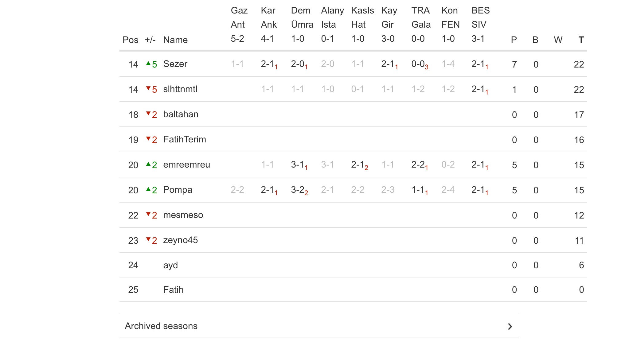
Task: Click the Pos column header
Action: click(x=130, y=40)
